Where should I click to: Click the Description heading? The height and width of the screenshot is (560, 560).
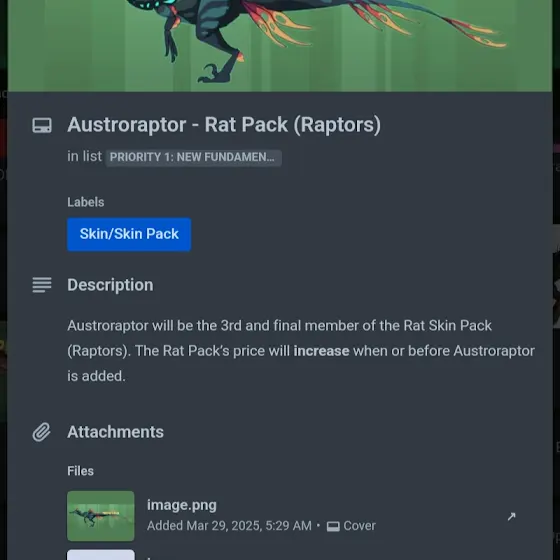pyautogui.click(x=110, y=285)
